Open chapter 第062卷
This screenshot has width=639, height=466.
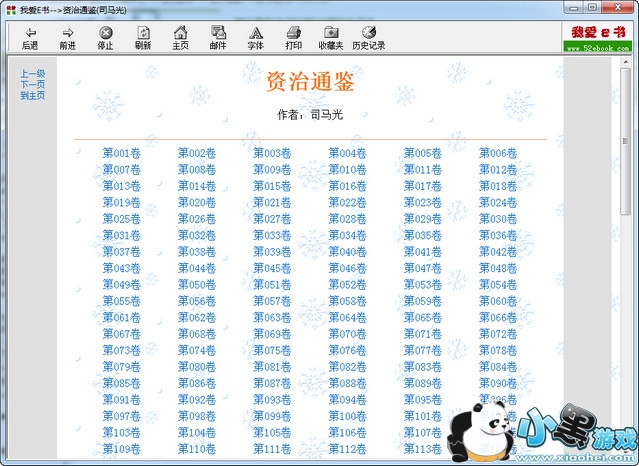[x=197, y=318]
